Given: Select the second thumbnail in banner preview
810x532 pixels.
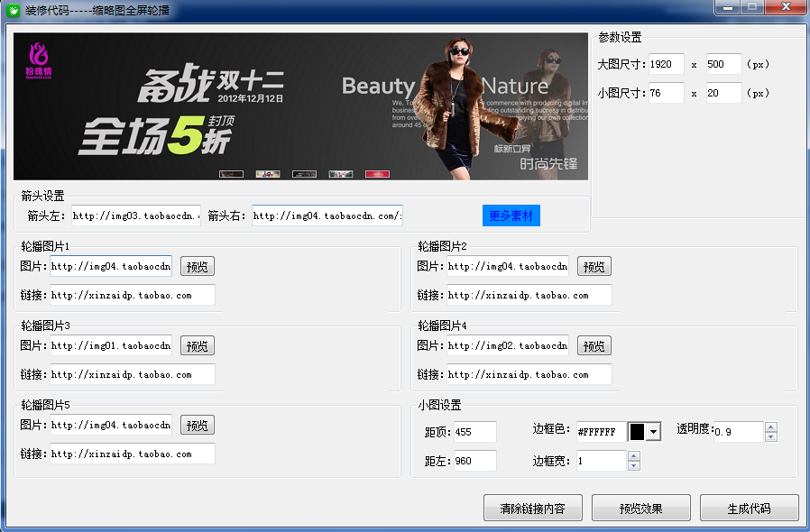Looking at the screenshot, I should coord(268,174).
